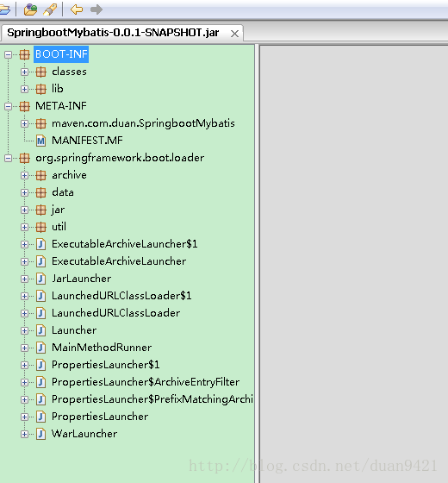The height and width of the screenshot is (483, 448).
Task: Click the PropertiesLauncher class file icon
Action: pos(41,417)
